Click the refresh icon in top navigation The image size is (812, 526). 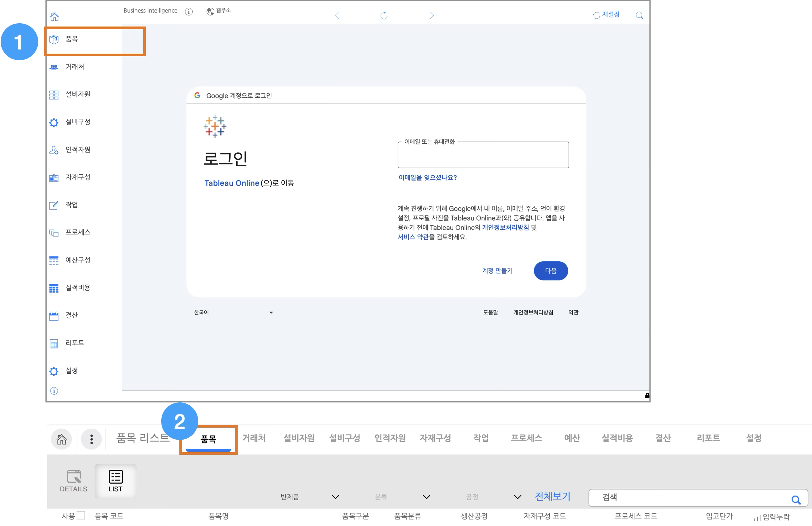click(x=384, y=15)
